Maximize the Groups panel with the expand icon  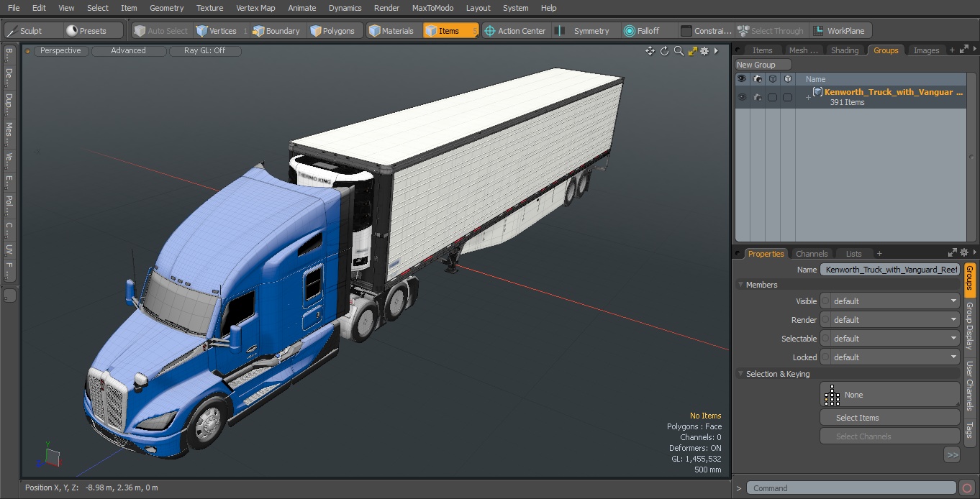click(x=963, y=50)
